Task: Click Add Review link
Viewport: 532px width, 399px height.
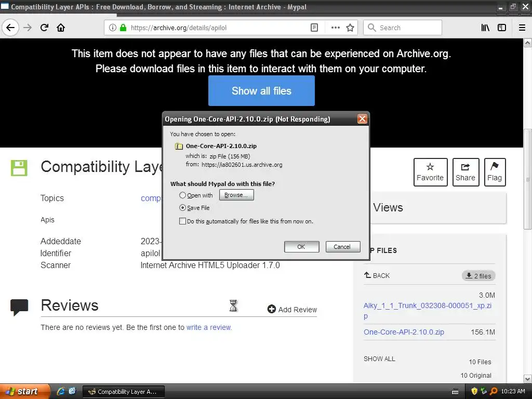Action: pos(292,310)
